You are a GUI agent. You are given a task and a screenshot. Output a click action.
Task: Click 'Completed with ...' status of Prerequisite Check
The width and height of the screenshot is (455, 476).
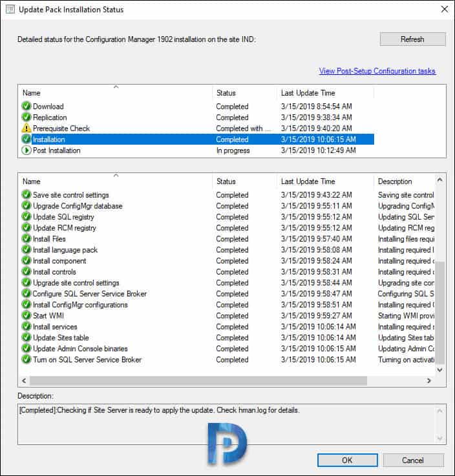point(243,129)
